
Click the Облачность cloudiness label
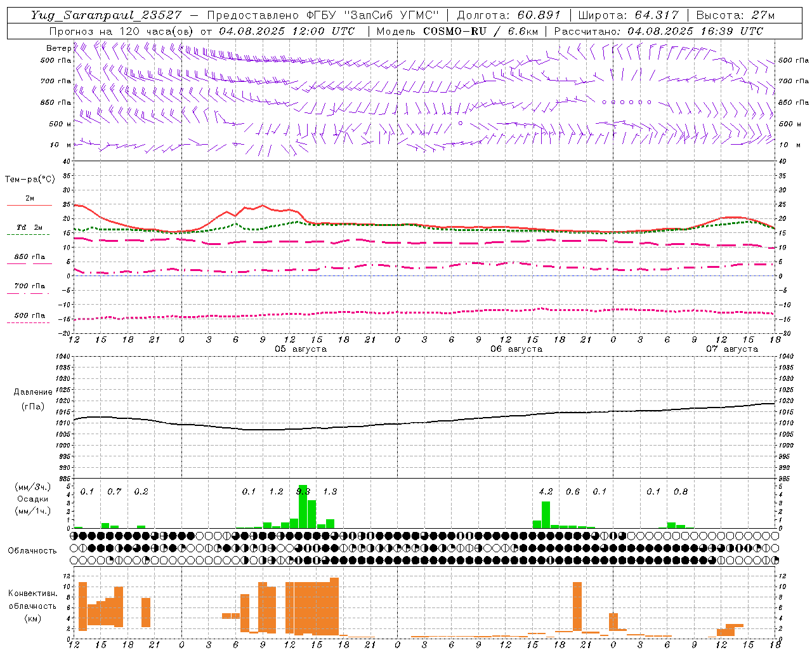(x=32, y=550)
